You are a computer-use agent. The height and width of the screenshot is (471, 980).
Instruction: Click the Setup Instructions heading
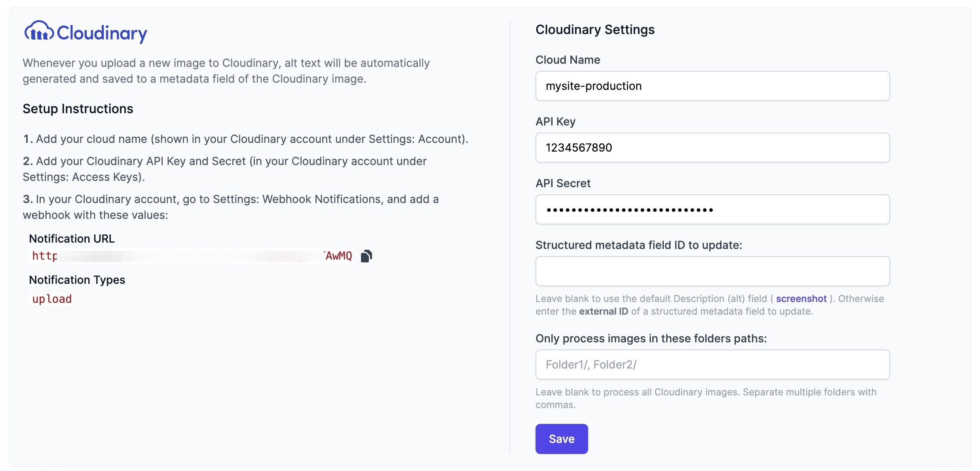click(x=78, y=109)
